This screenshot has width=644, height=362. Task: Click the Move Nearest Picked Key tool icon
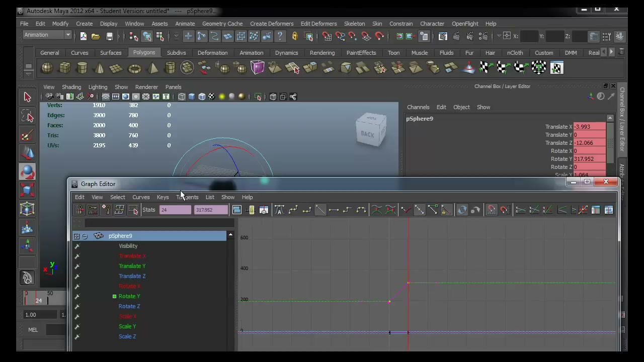coord(79,210)
